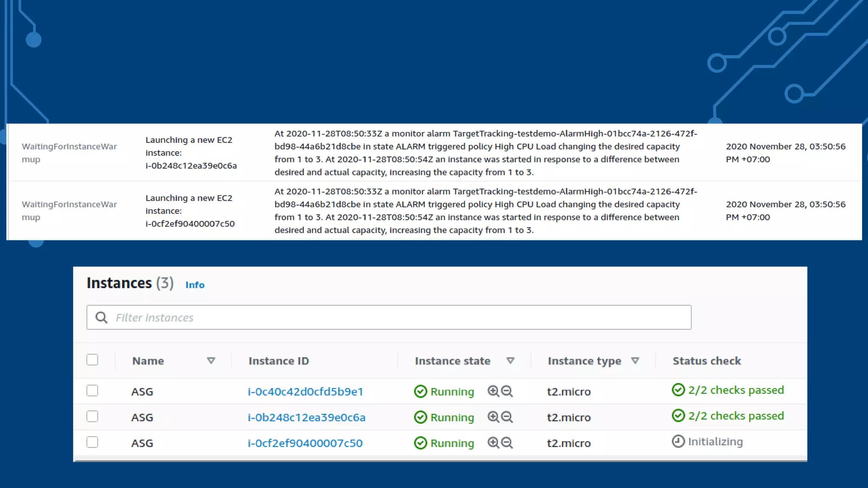Open the Name column sort dropdown arrow
The width and height of the screenshot is (868, 488).
(211, 361)
